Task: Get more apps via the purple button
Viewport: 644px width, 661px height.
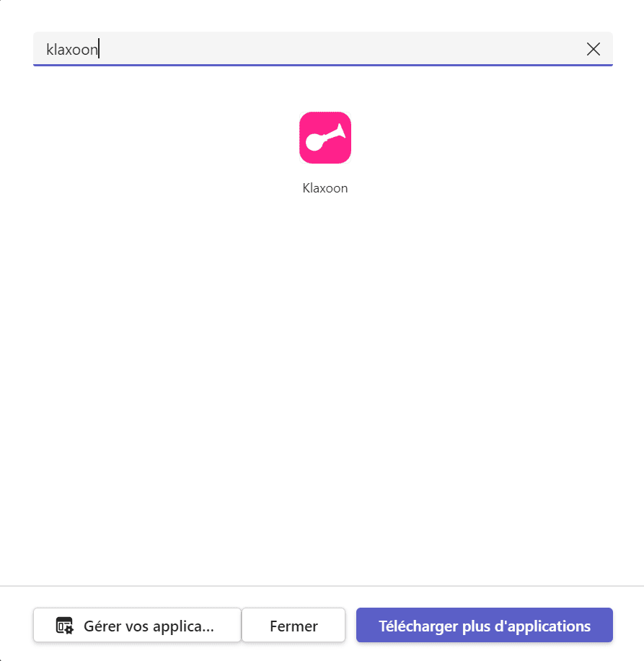Action: (485, 625)
